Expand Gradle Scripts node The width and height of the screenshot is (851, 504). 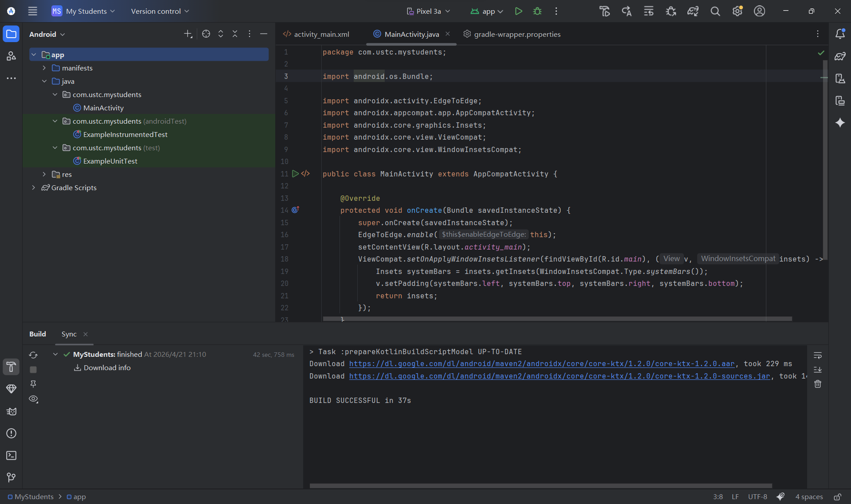click(x=34, y=188)
